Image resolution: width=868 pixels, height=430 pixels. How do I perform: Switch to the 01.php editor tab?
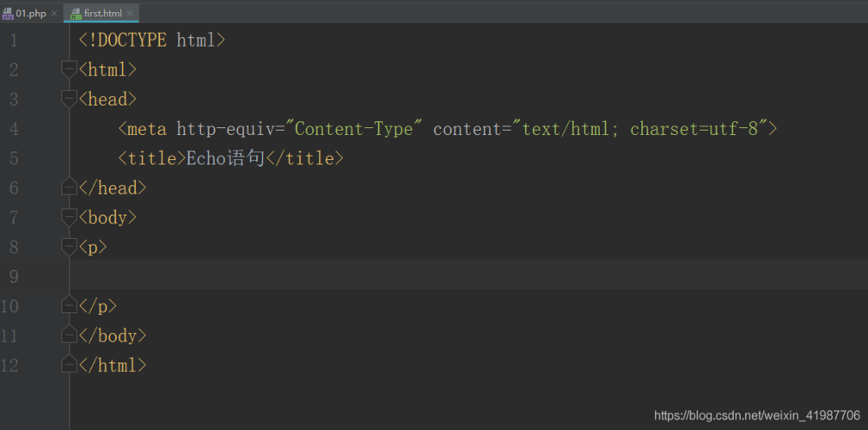(x=30, y=12)
